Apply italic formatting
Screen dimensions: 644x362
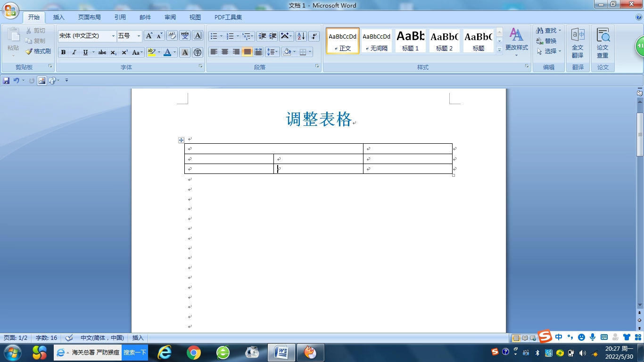(74, 52)
